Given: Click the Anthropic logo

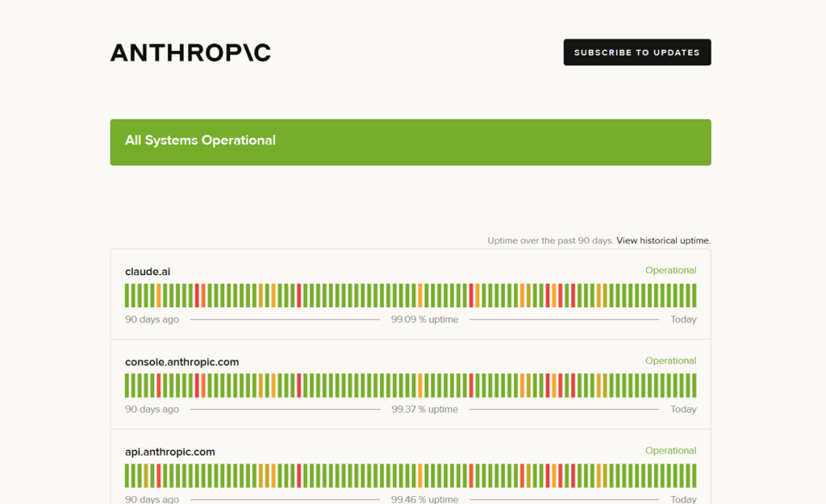Looking at the screenshot, I should 190,52.
